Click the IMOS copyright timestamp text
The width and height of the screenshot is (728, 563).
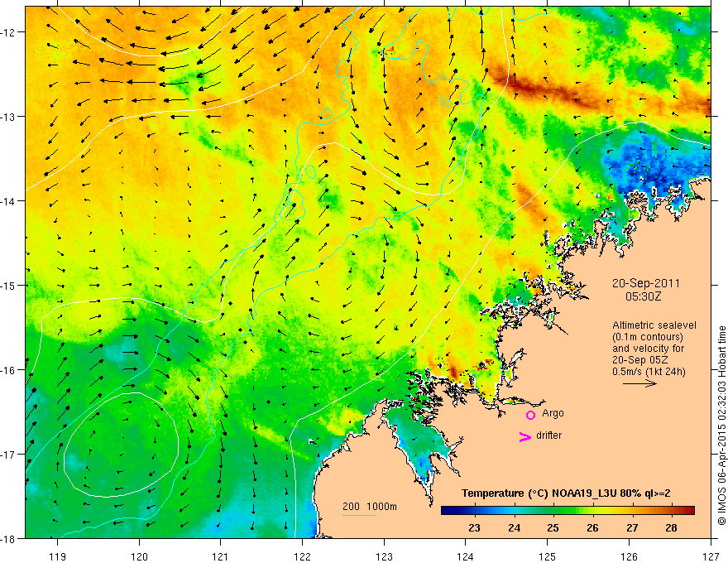click(x=722, y=426)
